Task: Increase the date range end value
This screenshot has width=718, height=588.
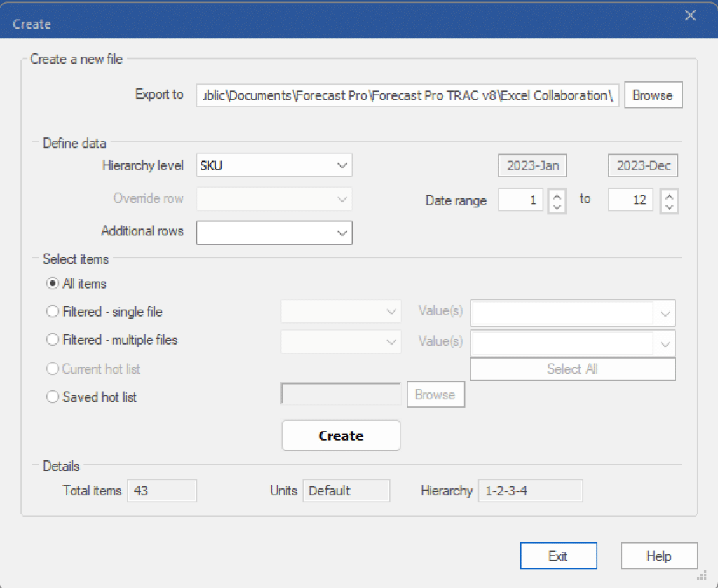Action: [669, 195]
